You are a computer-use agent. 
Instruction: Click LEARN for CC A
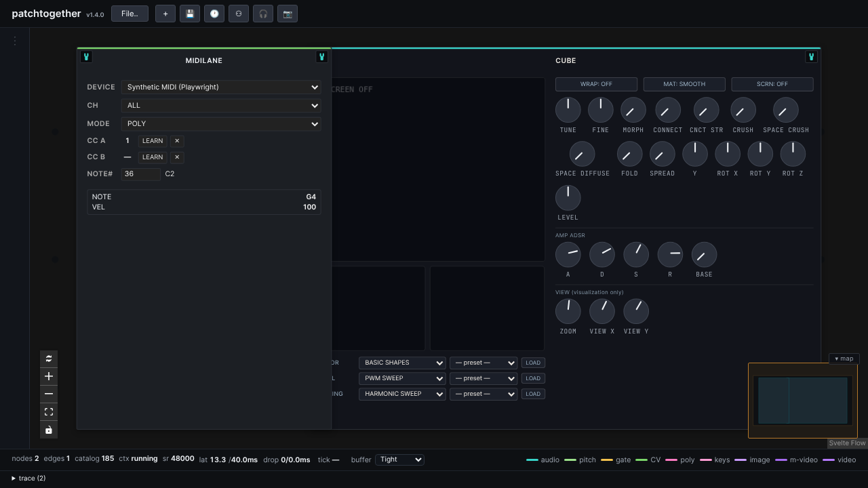click(153, 141)
